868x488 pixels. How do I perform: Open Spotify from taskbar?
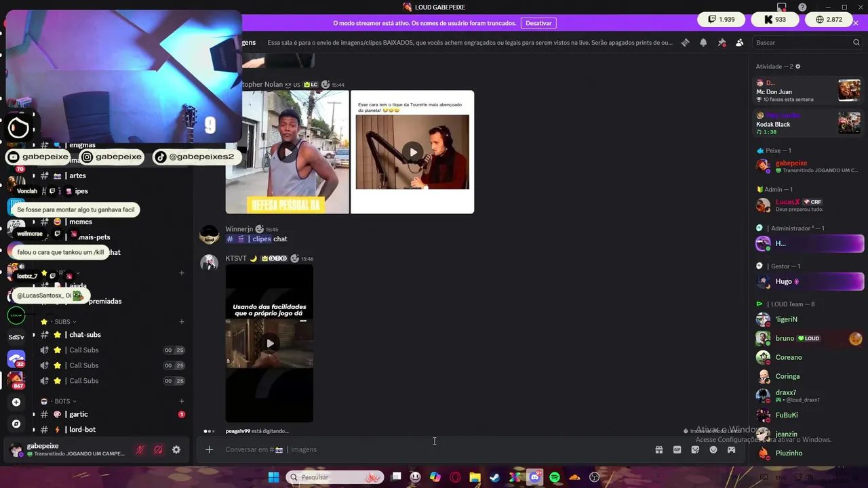[x=555, y=477]
